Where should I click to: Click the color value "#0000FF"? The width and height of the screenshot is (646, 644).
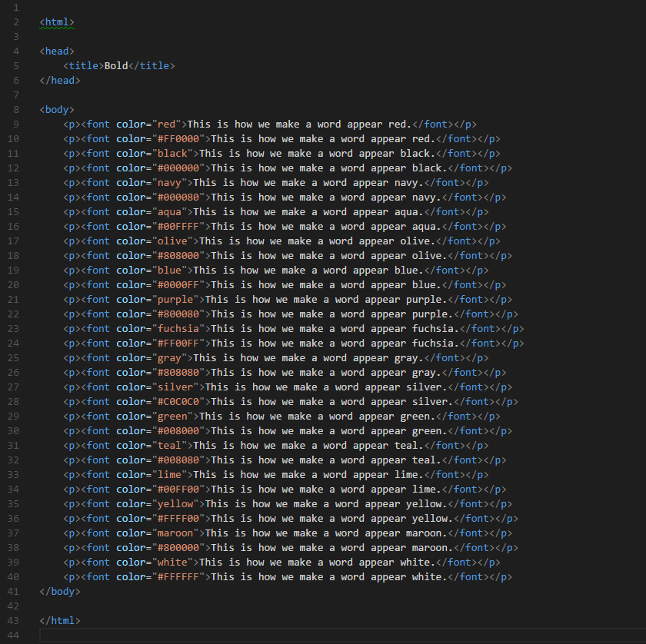(178, 285)
